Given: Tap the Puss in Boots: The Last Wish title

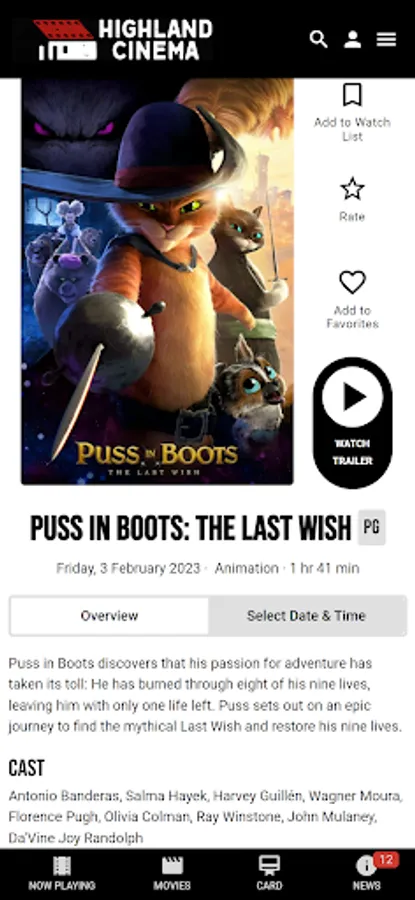Looking at the screenshot, I should point(191,528).
